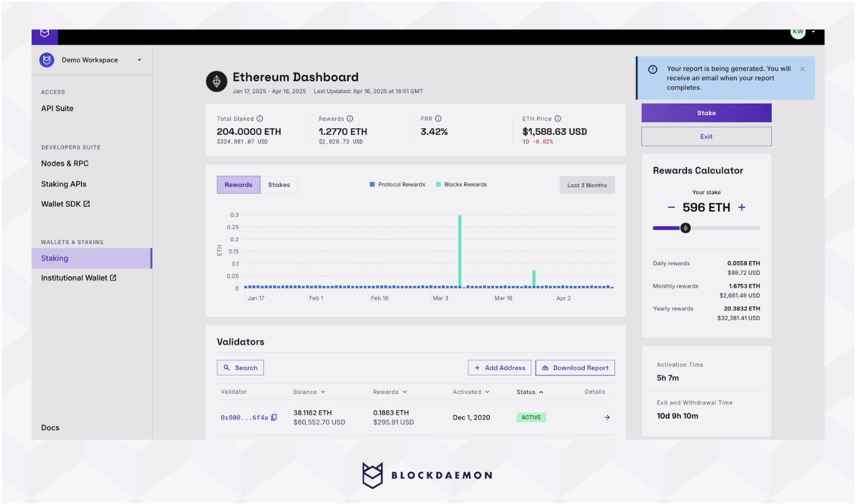This screenshot has width=856, height=504.
Task: Sort by Status column
Action: pyautogui.click(x=530, y=392)
